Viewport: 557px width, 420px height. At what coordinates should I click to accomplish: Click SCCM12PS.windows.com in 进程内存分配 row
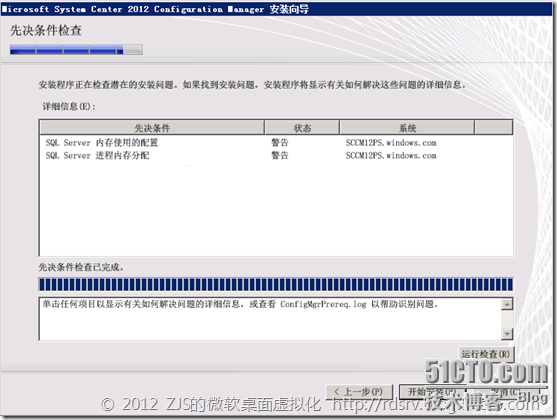coord(391,156)
